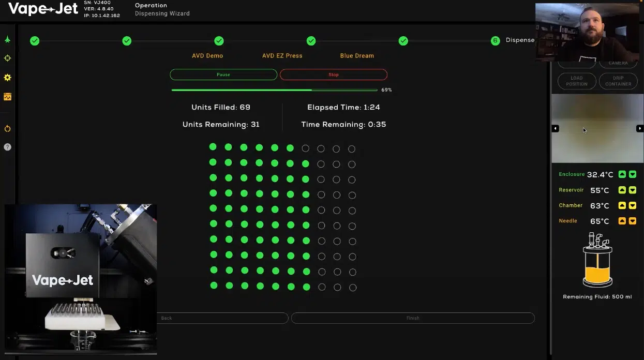Screen dimensions: 644x360
Task: Lower the Enclosure temperature
Action: click(632, 174)
